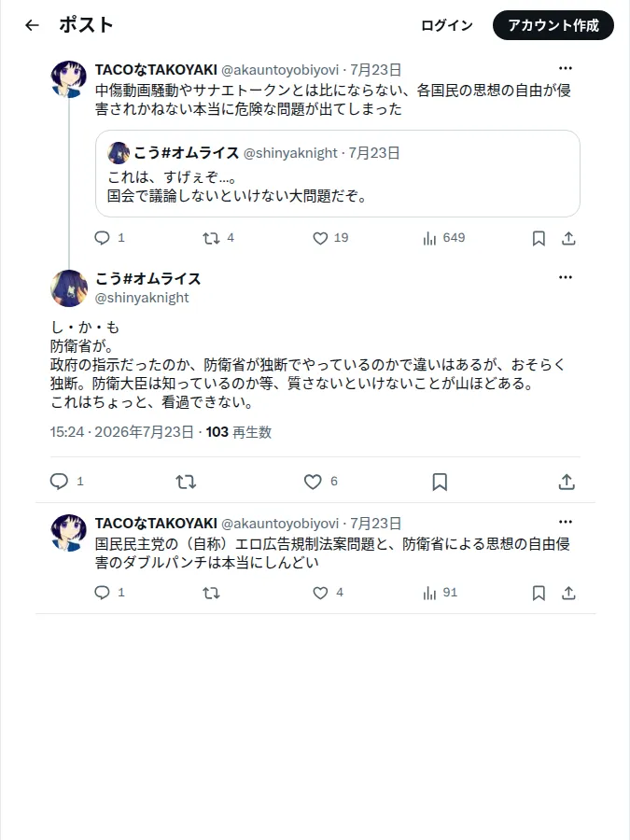Open the quoted post by こう#オムライス

338,174
